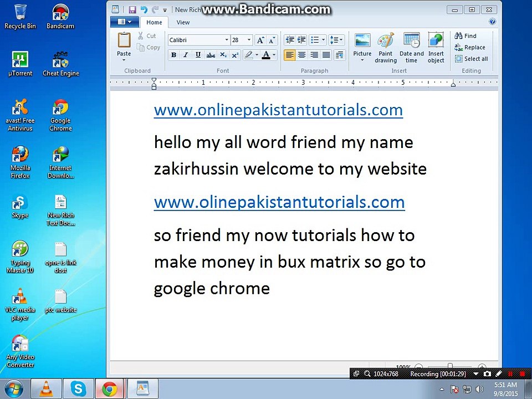Select the ptc website desktop file
532x399 pixels.
coord(61,301)
